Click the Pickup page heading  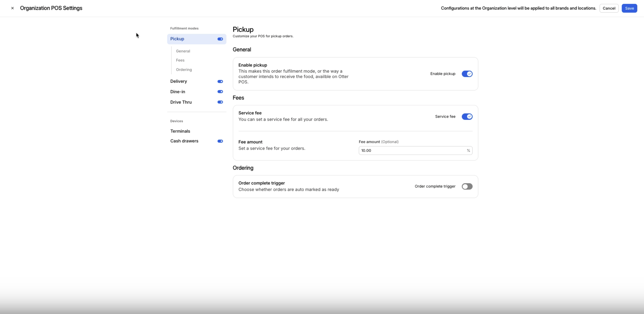tap(243, 29)
